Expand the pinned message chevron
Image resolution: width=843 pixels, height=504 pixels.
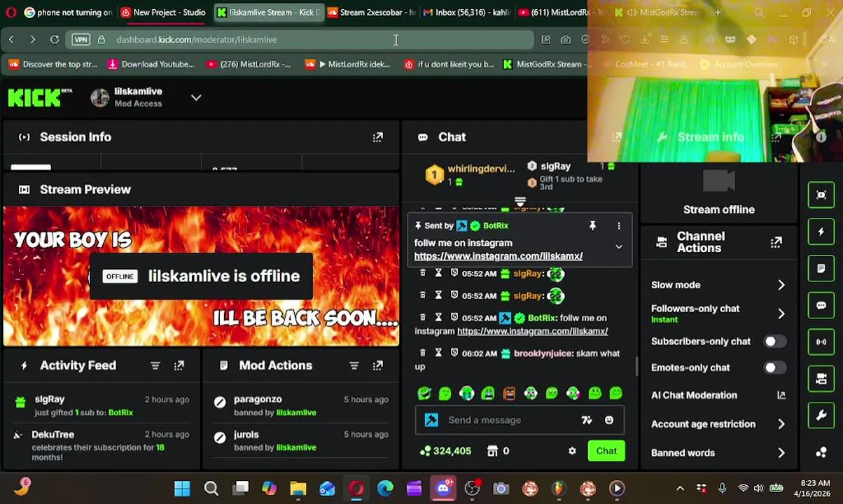[619, 246]
